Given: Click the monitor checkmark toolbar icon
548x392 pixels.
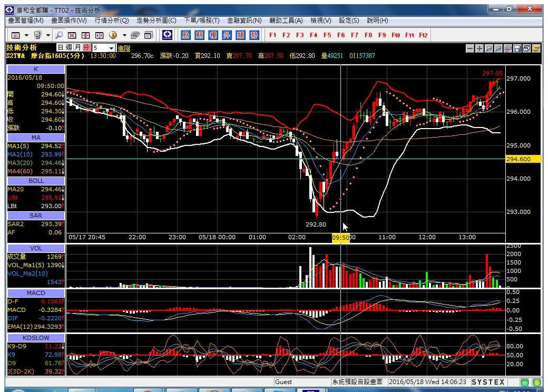Looking at the screenshot, I should pyautogui.click(x=37, y=35).
